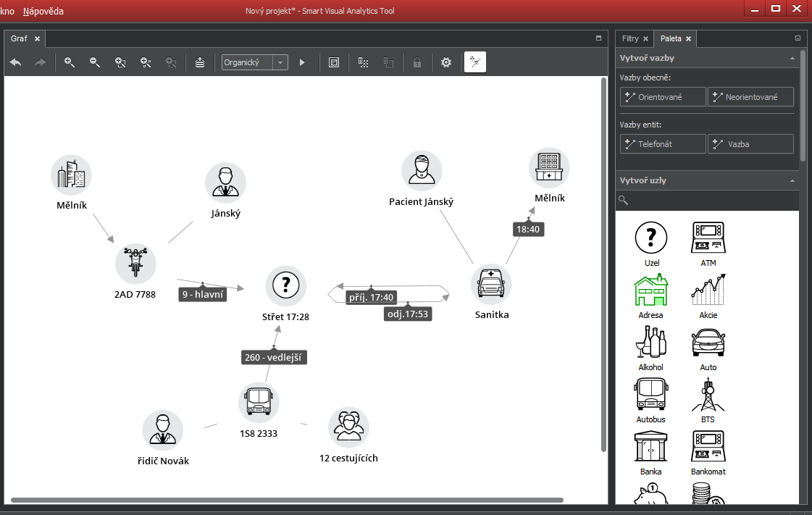
Task: Run the selected layout with the play button
Action: point(303,62)
